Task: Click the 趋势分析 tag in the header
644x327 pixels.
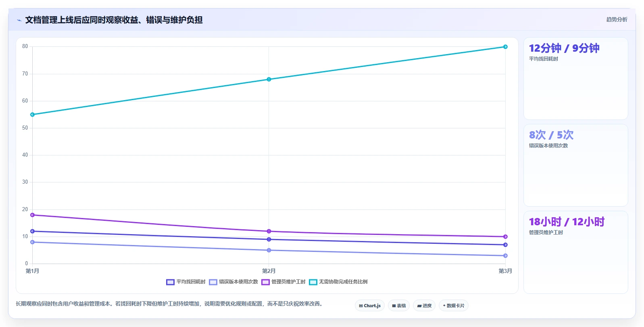Action: point(617,19)
